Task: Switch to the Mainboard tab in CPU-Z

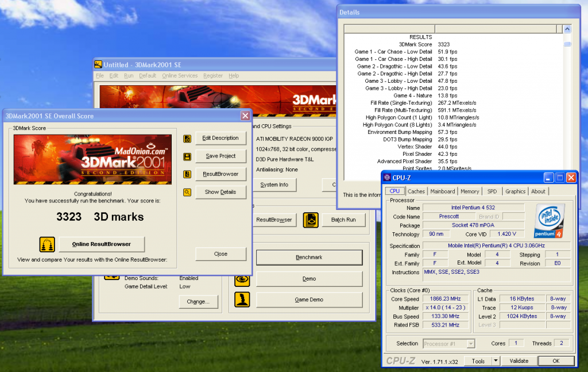Action: coord(443,191)
